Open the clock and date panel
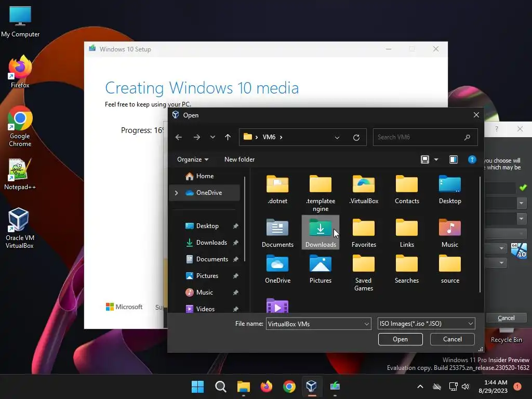Image resolution: width=532 pixels, height=399 pixels. tap(493, 387)
